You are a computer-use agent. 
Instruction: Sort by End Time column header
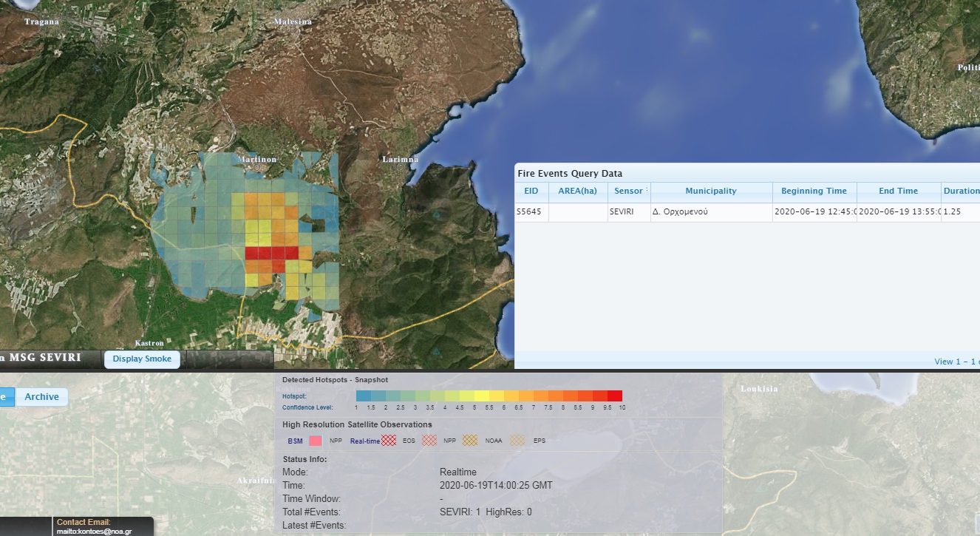pyautogui.click(x=898, y=191)
